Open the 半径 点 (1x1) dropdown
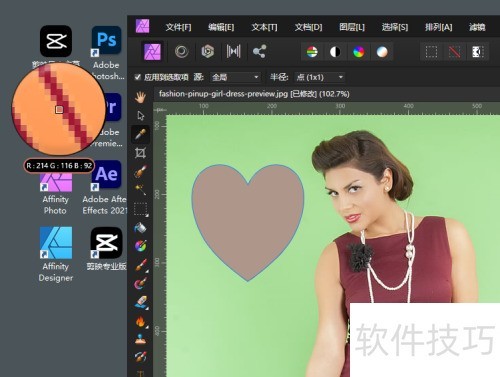The width and height of the screenshot is (500, 377). (x=320, y=77)
